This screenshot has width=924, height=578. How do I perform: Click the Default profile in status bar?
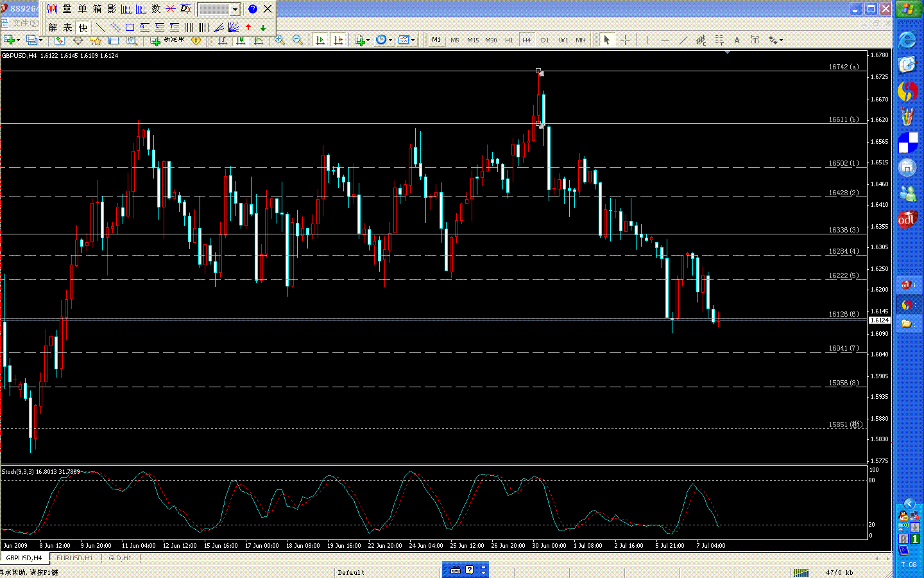[351, 572]
